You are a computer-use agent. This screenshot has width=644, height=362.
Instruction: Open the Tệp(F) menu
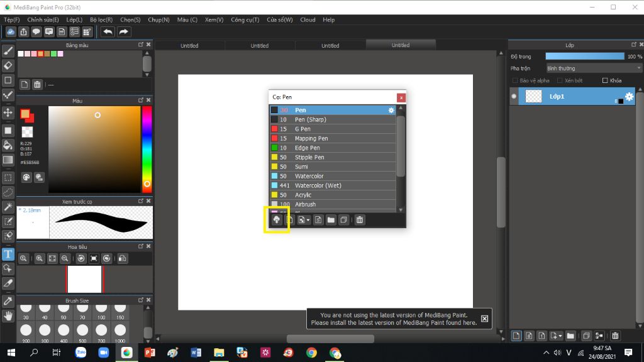tap(12, 19)
